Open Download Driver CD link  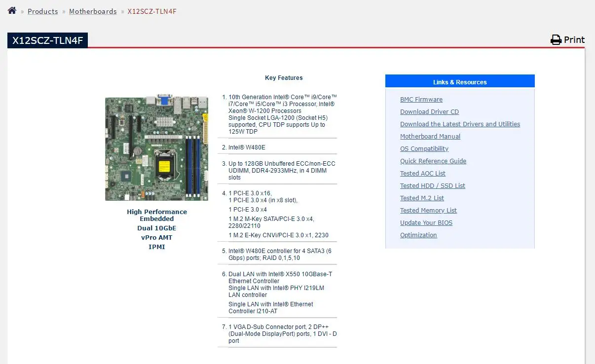coord(429,112)
